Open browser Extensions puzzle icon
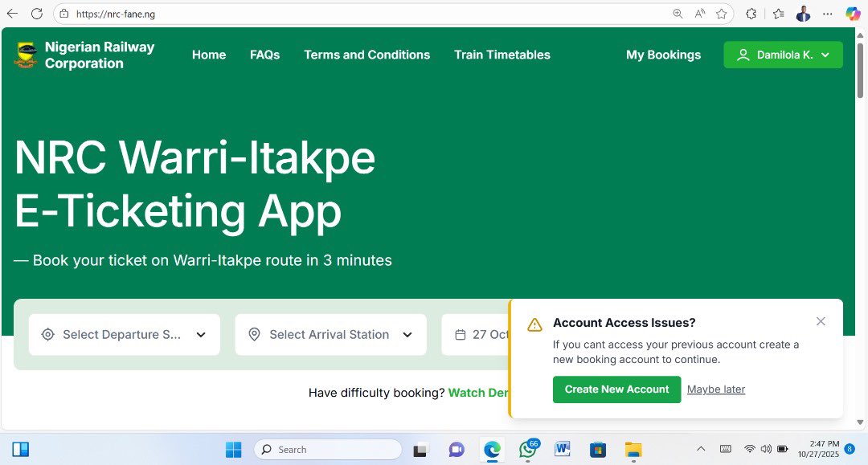Viewport: 868px width, 465px height. tap(751, 14)
